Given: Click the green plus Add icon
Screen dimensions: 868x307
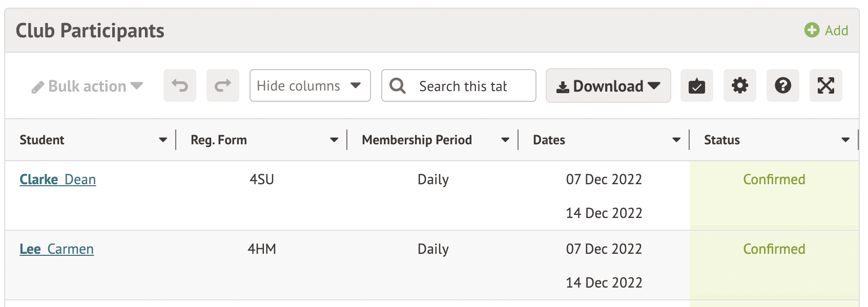Looking at the screenshot, I should [x=812, y=30].
